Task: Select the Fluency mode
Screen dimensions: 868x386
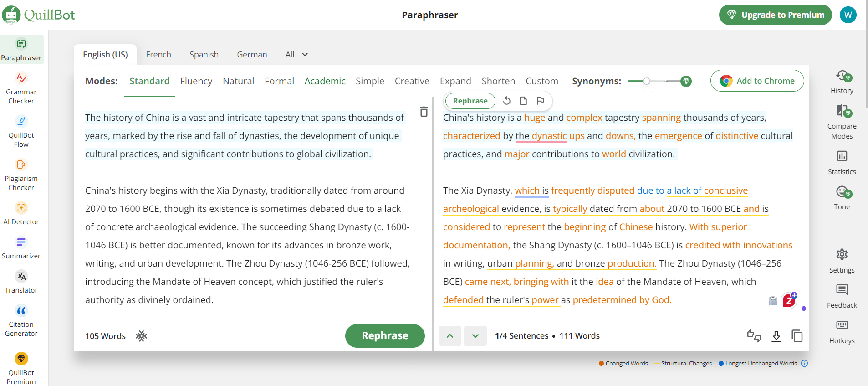Action: [x=196, y=81]
